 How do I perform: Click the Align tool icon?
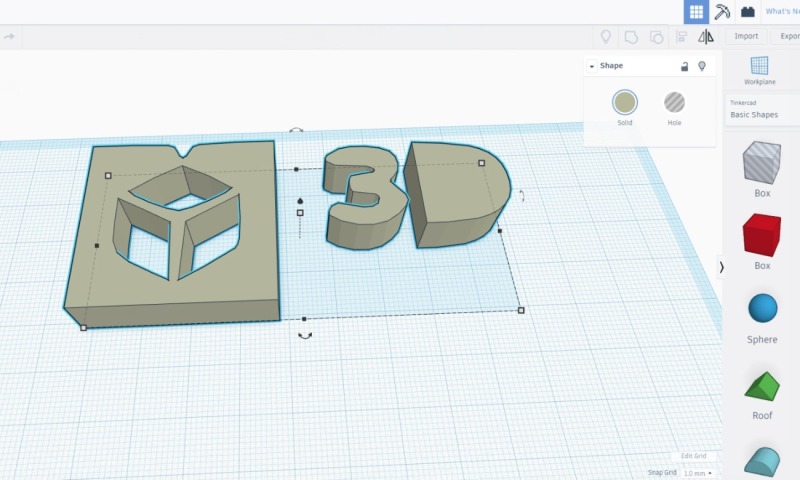click(x=681, y=37)
